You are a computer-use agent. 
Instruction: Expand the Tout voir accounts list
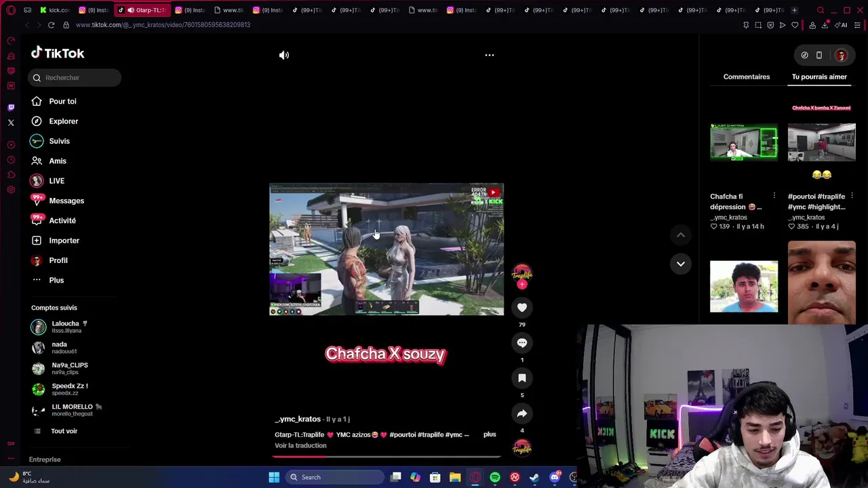click(64, 431)
